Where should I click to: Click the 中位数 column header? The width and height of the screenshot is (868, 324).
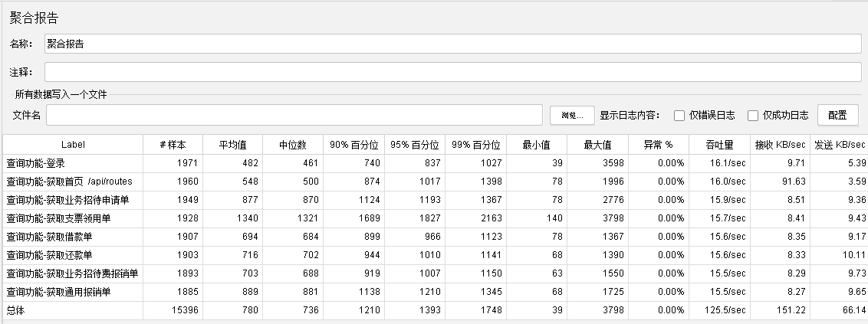292,145
